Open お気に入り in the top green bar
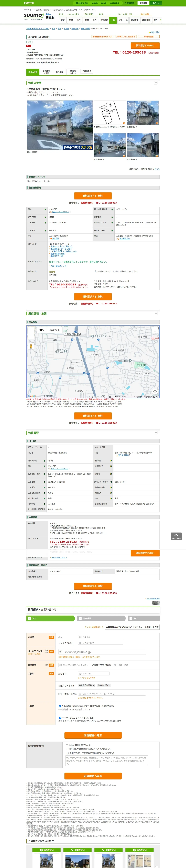186x868 pixels. point(82,3)
